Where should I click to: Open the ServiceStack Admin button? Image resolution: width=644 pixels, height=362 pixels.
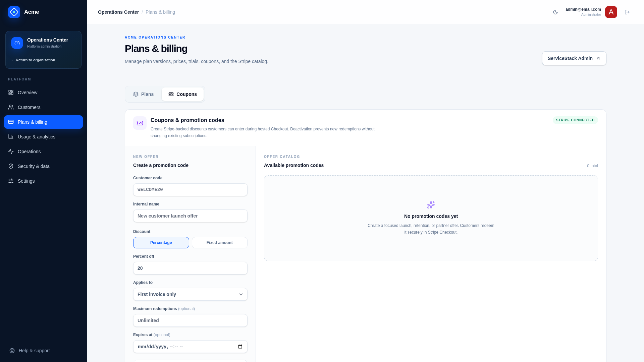pos(574,58)
